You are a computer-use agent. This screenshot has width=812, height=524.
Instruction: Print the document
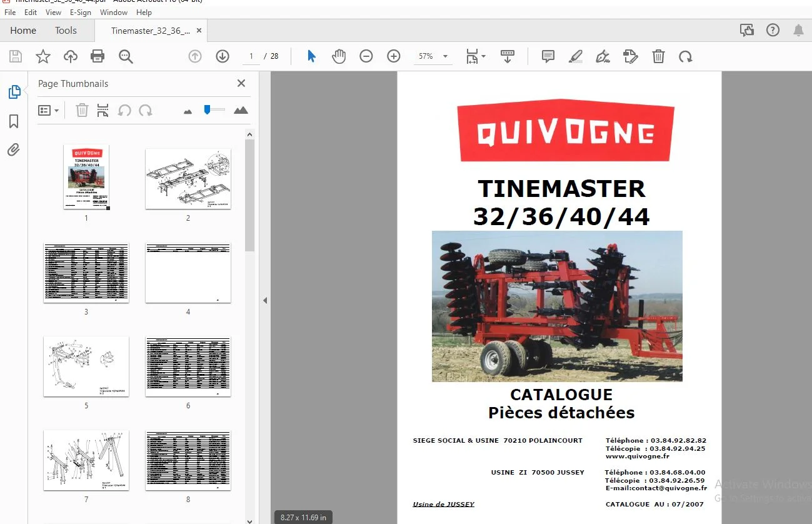(x=98, y=57)
